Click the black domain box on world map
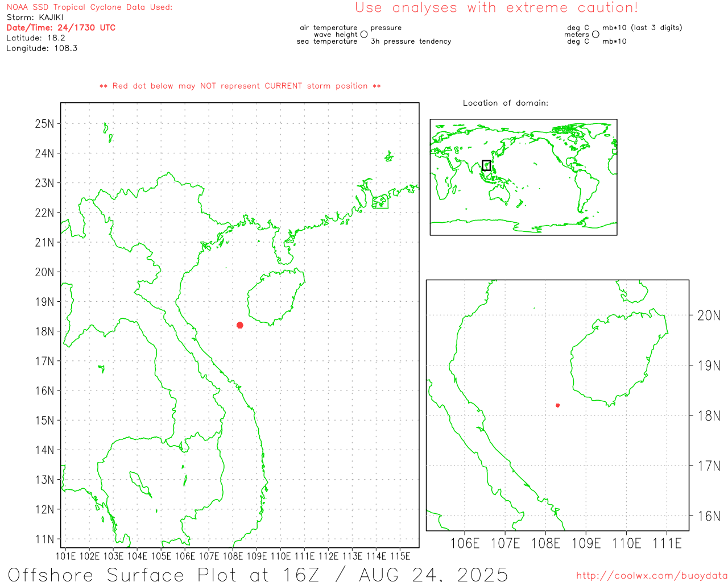 [486, 165]
